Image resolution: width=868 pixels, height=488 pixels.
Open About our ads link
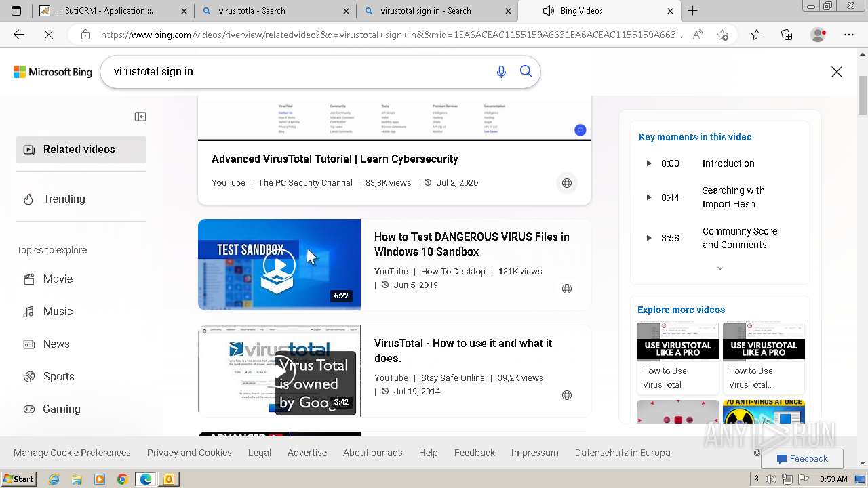pos(373,453)
